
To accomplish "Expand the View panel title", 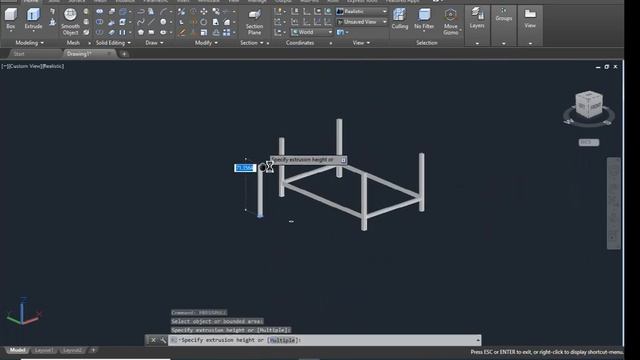I will [x=361, y=43].
